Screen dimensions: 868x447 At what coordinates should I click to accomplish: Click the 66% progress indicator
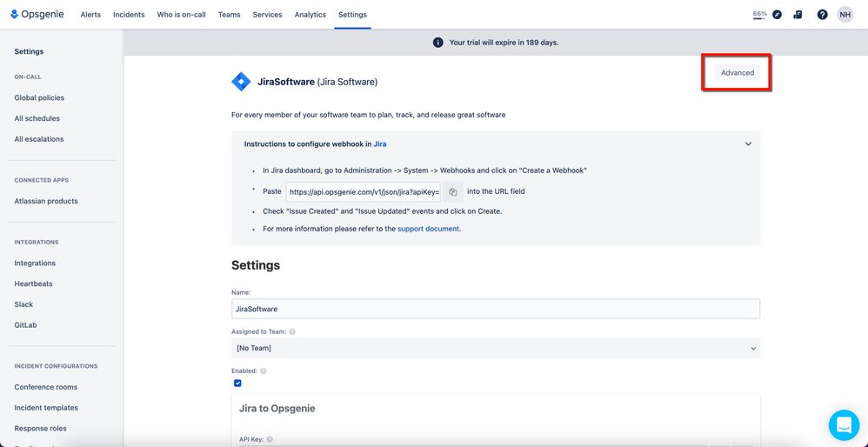pos(759,15)
